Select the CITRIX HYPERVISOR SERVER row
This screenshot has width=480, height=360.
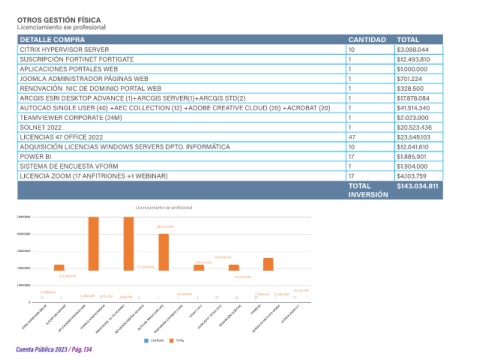tap(230, 50)
